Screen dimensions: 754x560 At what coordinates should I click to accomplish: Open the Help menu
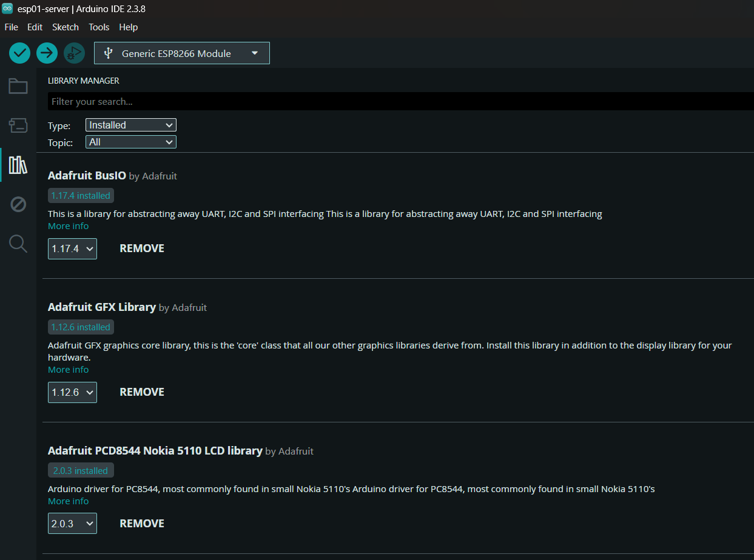click(x=129, y=27)
